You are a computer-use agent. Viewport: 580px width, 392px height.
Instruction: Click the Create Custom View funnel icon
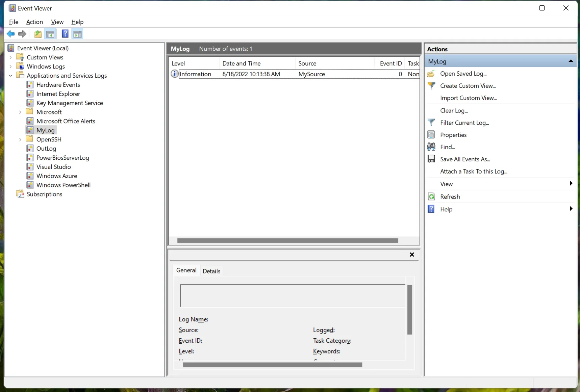[431, 86]
